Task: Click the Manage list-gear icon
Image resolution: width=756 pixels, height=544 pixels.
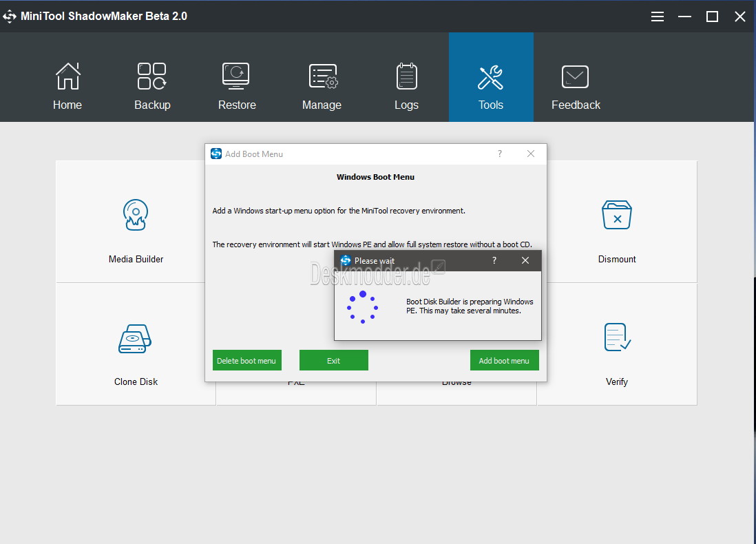Action: [x=323, y=76]
